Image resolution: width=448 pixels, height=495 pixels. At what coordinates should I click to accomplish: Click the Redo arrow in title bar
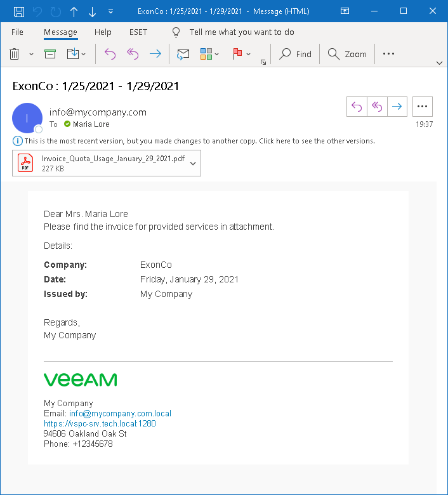click(x=56, y=11)
